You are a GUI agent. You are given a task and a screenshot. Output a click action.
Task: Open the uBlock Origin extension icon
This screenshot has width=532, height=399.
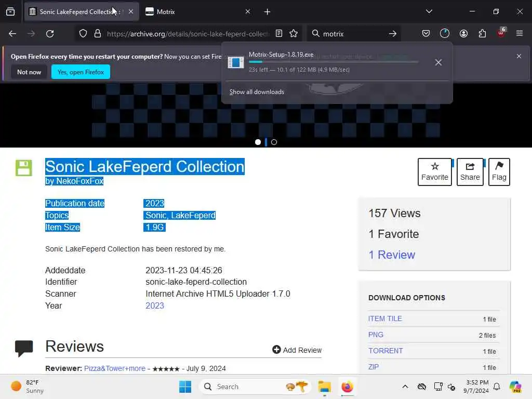click(501, 33)
